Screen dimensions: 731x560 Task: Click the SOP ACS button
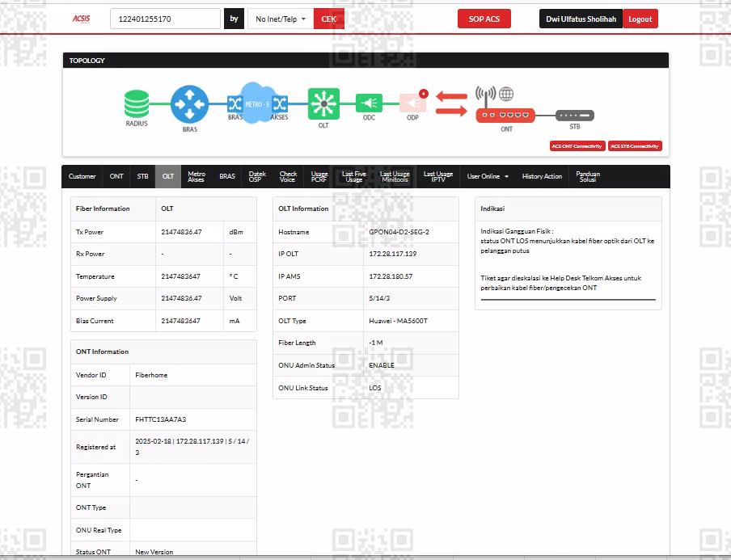[484, 19]
